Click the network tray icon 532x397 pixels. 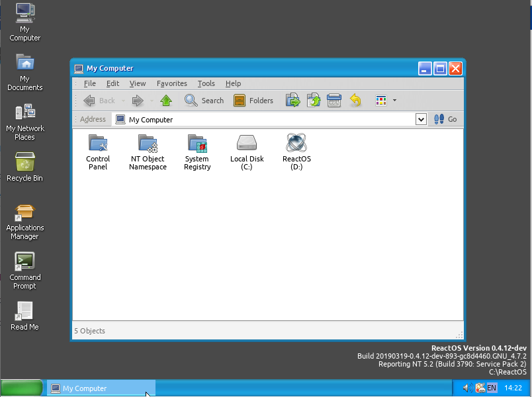pos(480,388)
